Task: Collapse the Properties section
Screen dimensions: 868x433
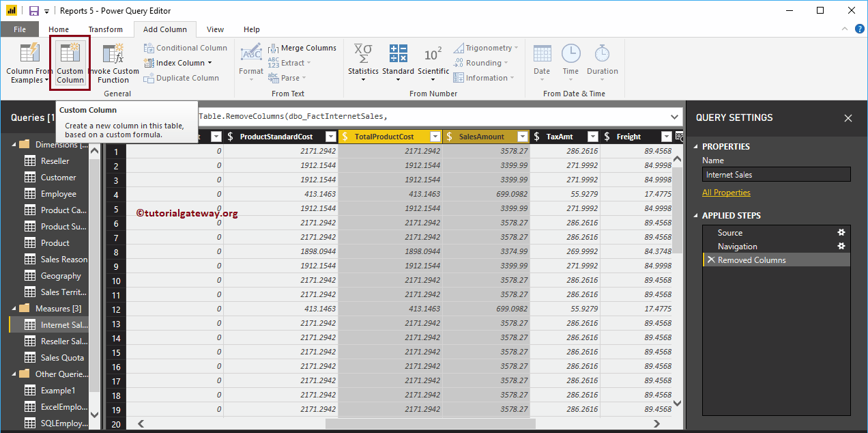Action: pyautogui.click(x=696, y=147)
